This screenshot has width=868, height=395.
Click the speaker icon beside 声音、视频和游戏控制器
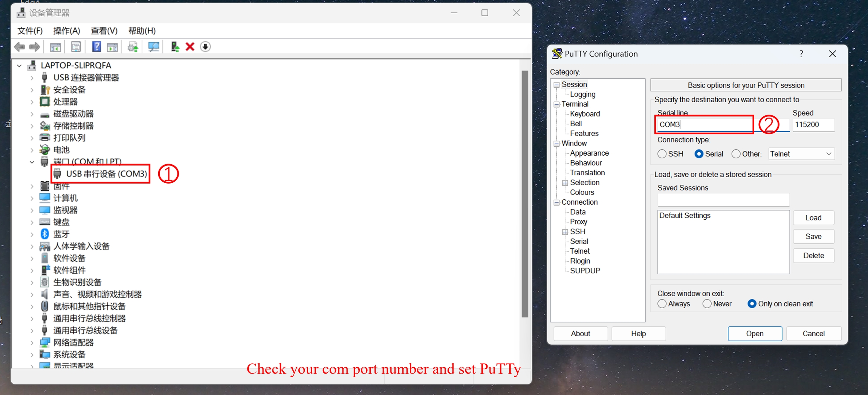[x=45, y=294]
